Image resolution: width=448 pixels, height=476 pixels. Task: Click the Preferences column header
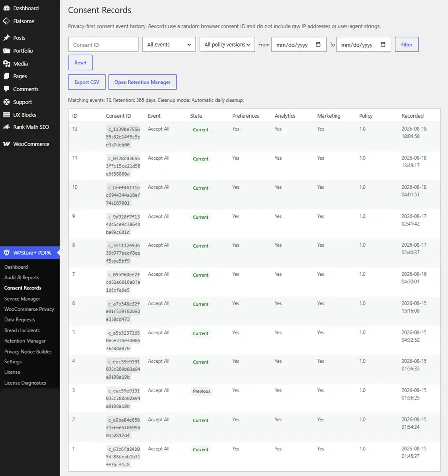pyautogui.click(x=246, y=116)
